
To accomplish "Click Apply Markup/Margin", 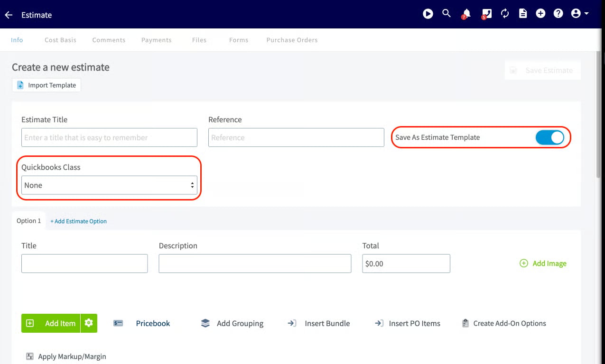I will click(x=66, y=356).
